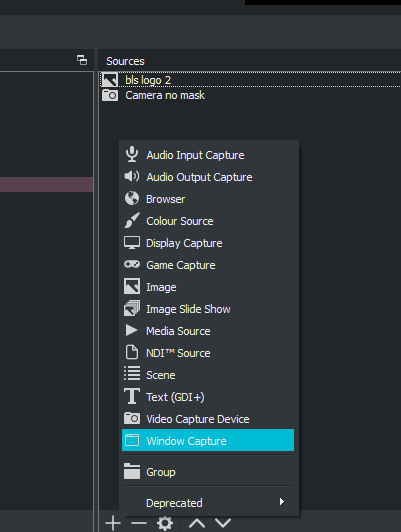401x532 pixels.
Task: Click the plus icon to add a source
Action: pos(113,523)
